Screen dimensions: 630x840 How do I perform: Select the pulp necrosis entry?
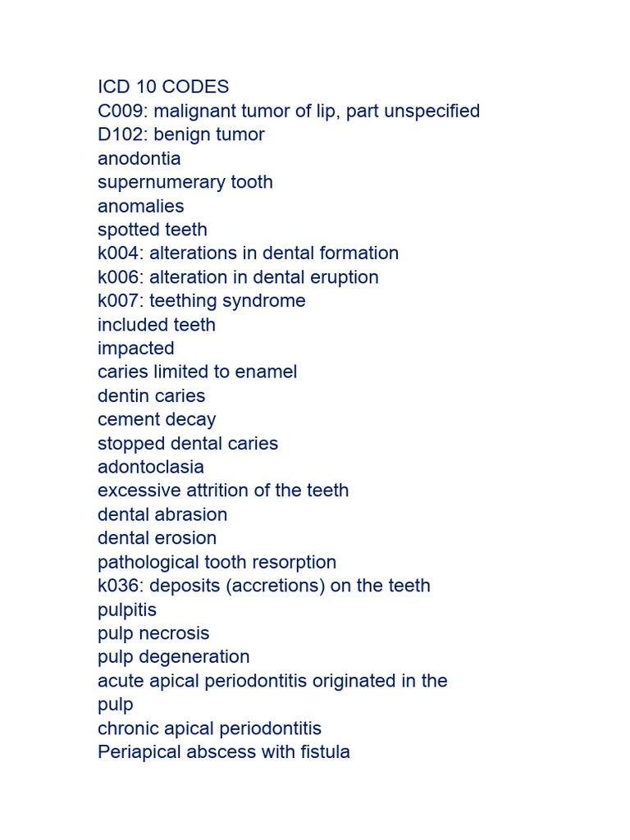(x=153, y=634)
